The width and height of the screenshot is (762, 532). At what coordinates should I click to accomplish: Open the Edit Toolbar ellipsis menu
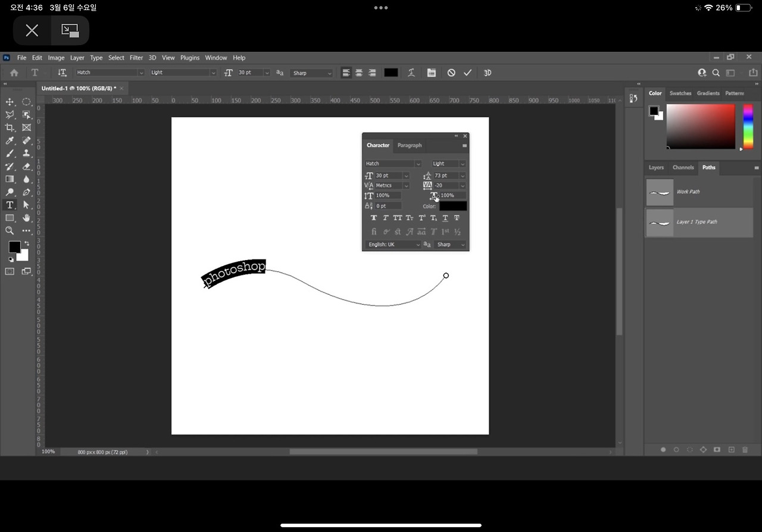point(26,230)
